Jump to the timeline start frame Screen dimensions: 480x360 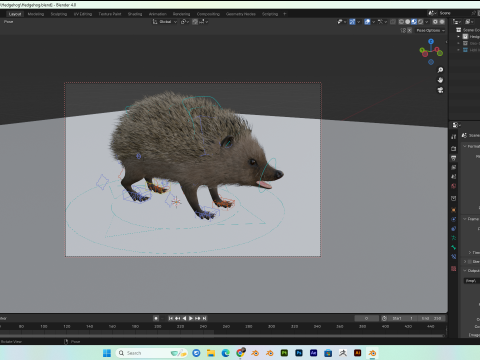tap(171, 318)
